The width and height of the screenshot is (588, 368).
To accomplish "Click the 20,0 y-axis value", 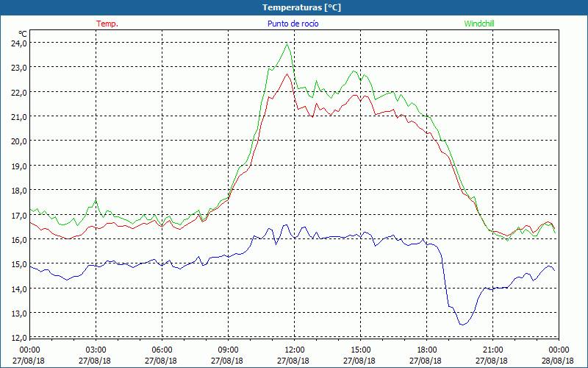I will coord(19,141).
